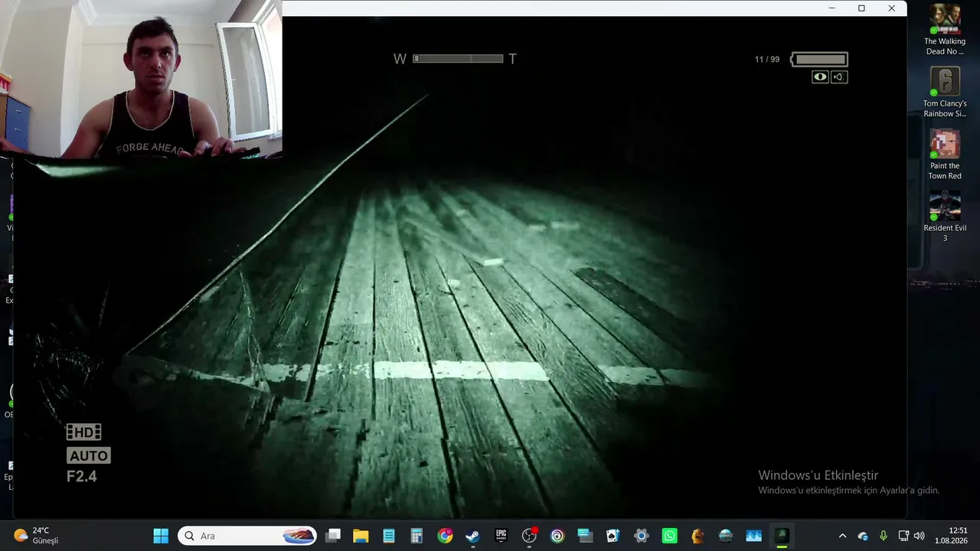
Task: Maximize the game window
Action: 861,8
